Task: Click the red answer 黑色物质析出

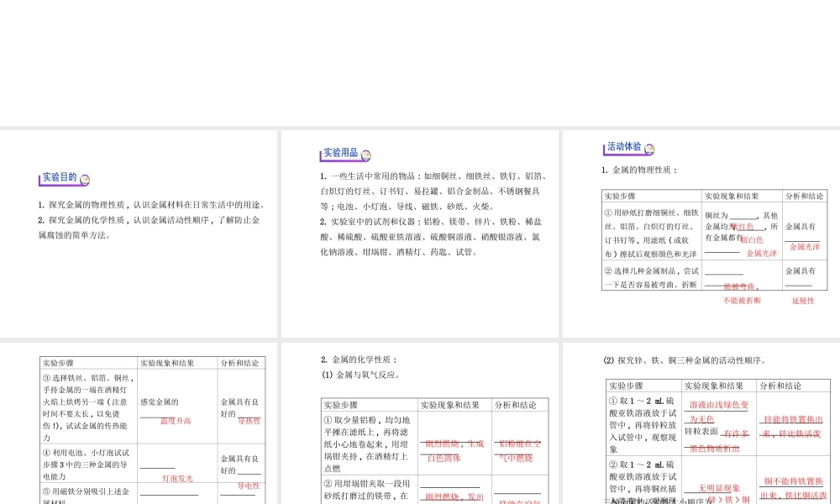Action: (x=715, y=449)
